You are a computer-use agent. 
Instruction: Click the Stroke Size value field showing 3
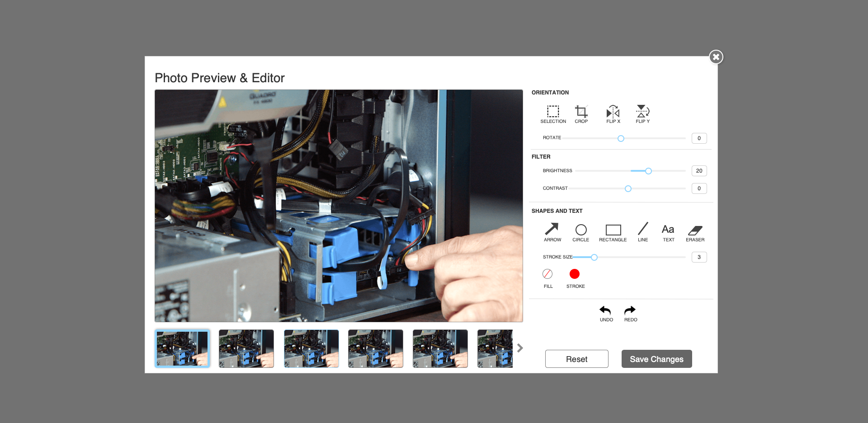(699, 257)
